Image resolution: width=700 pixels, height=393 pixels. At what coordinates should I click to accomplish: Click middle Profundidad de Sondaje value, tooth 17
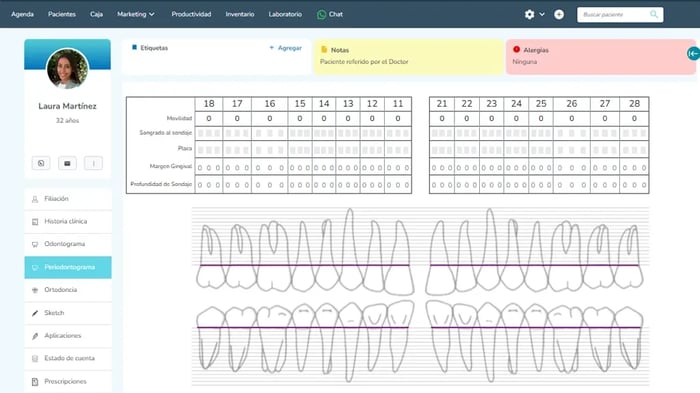click(237, 185)
